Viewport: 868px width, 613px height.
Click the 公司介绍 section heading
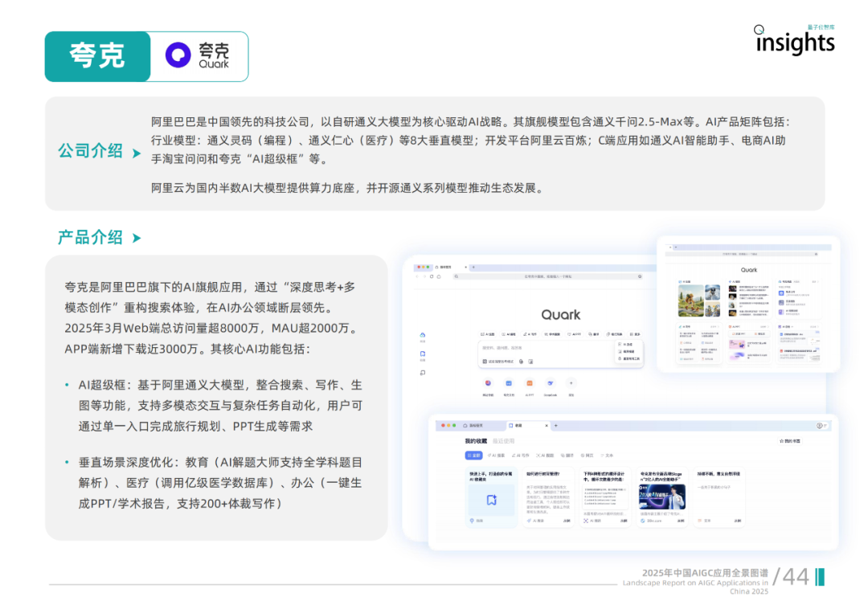click(x=90, y=151)
